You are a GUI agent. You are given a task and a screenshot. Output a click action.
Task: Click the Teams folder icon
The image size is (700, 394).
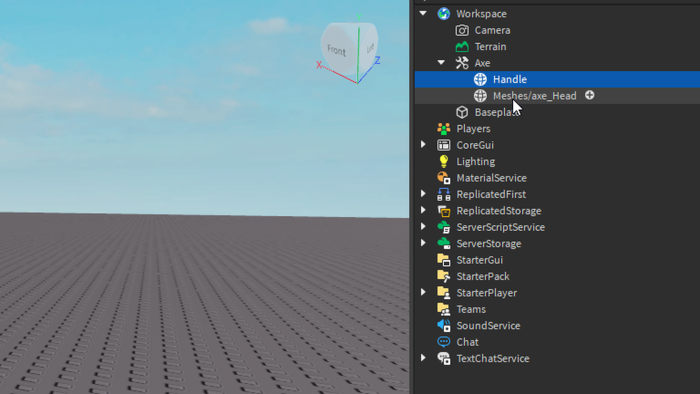[x=443, y=309]
